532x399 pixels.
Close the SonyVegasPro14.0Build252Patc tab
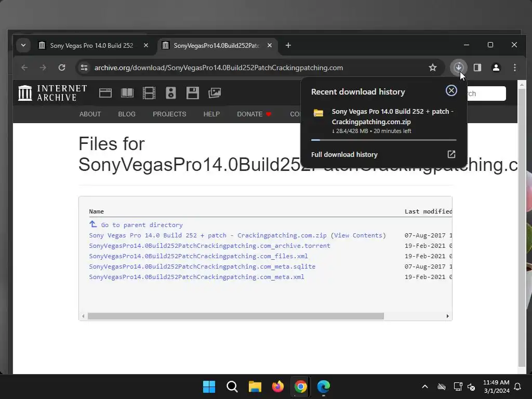click(270, 45)
